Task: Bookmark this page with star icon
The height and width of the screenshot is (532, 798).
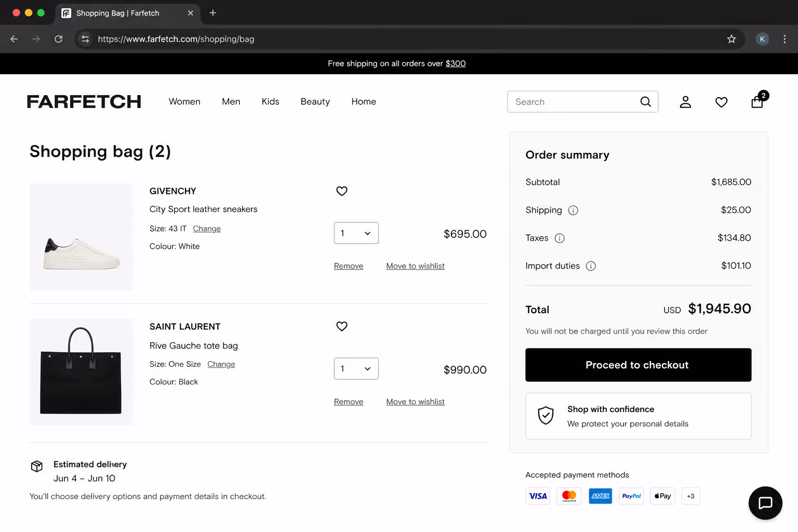Action: [x=731, y=39]
